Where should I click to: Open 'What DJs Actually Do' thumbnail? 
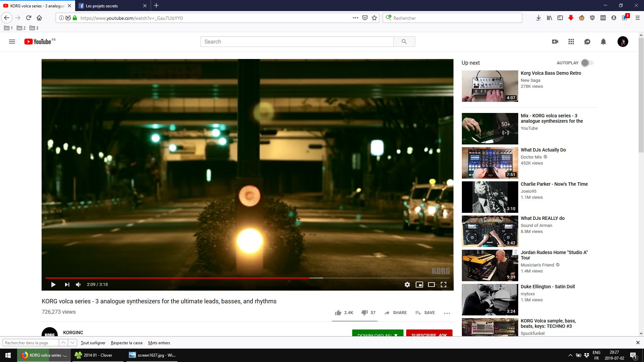(490, 163)
